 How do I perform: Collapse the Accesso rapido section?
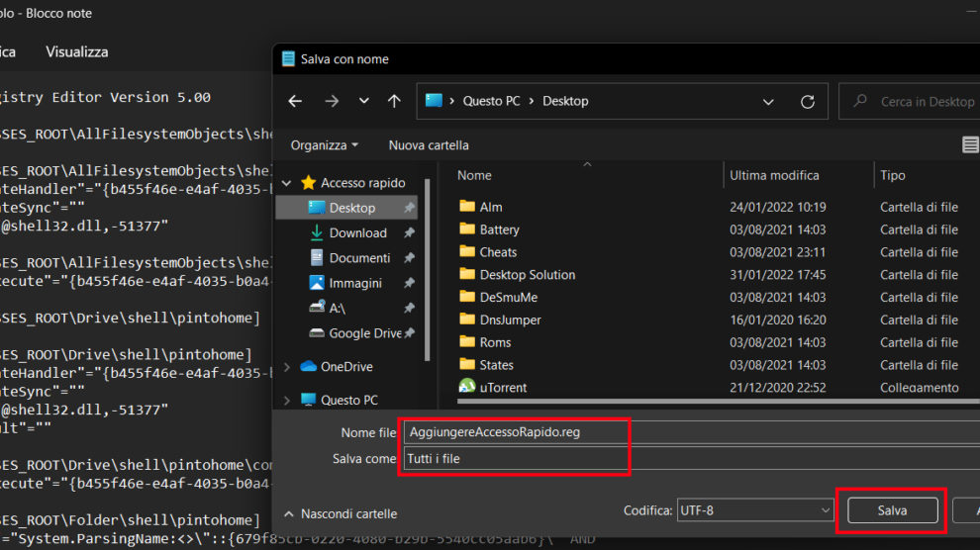[x=287, y=183]
